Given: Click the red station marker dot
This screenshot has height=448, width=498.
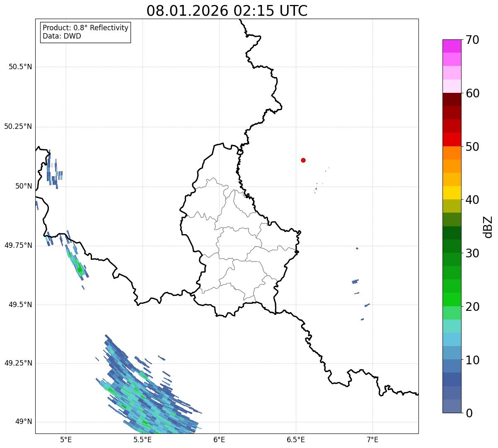Looking at the screenshot, I should (303, 160).
